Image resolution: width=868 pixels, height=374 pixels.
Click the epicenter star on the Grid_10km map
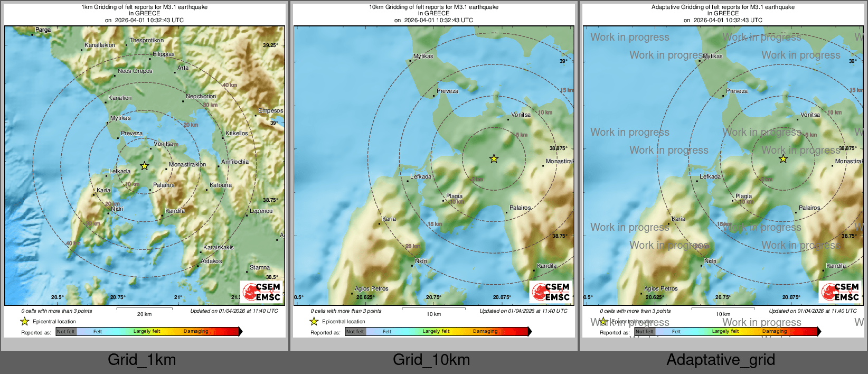coord(494,158)
